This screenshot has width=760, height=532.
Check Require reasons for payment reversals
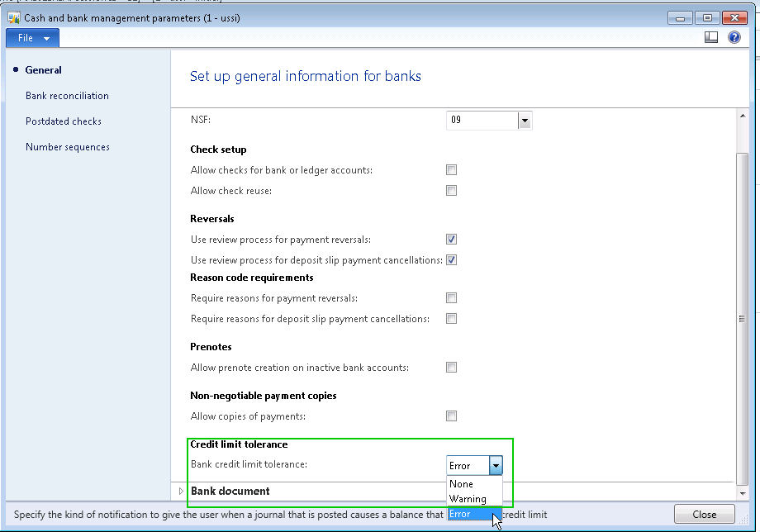pos(451,298)
